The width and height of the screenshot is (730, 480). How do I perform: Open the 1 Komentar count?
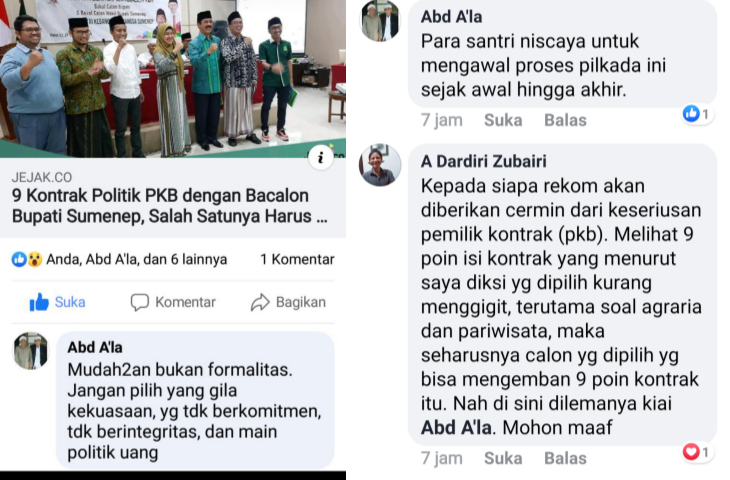[297, 259]
